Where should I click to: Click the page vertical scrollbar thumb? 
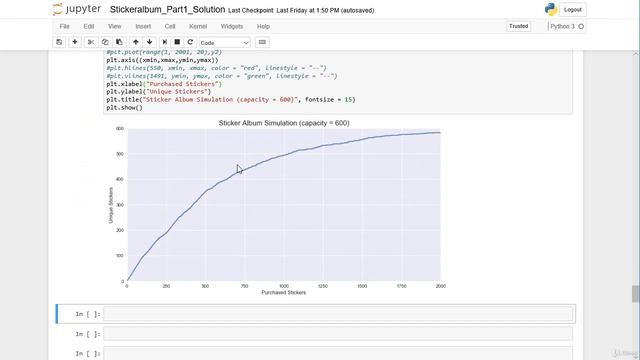pos(635,294)
